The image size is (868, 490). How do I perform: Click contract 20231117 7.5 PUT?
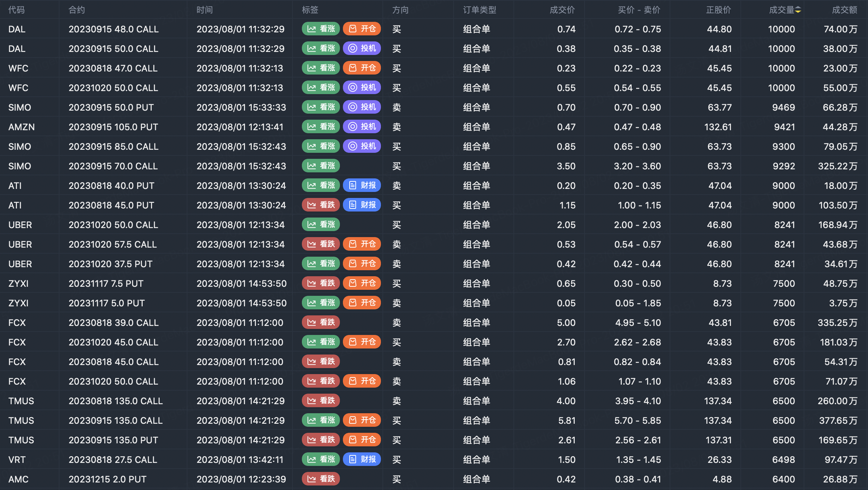106,283
